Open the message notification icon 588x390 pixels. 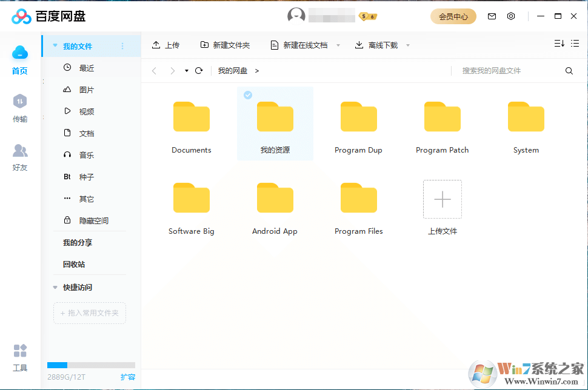(x=492, y=16)
